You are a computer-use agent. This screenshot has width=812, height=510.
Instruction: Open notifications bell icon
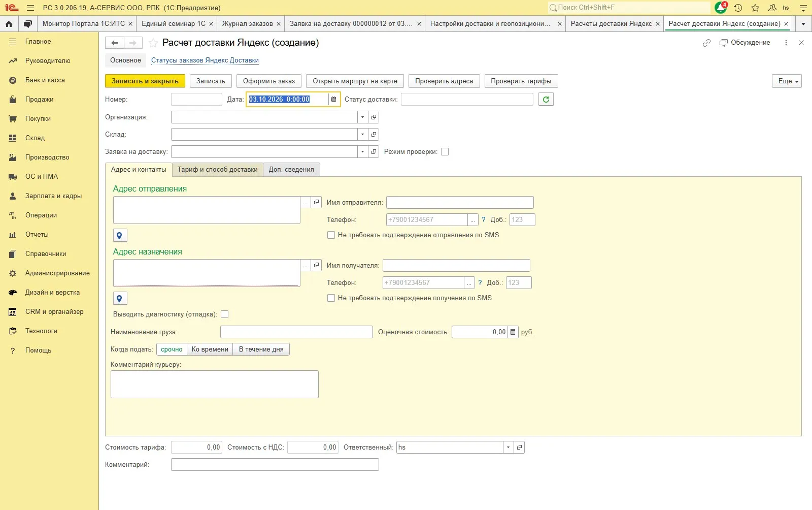click(721, 8)
